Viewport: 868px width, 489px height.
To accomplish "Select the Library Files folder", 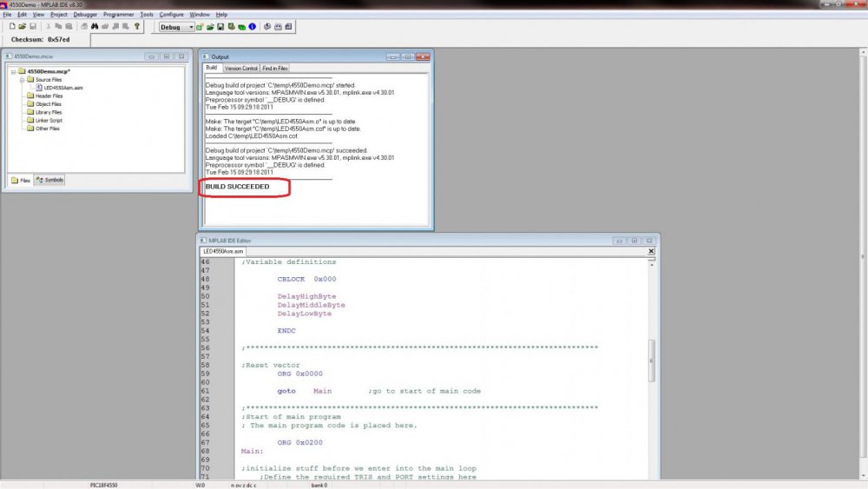I will 44,112.
